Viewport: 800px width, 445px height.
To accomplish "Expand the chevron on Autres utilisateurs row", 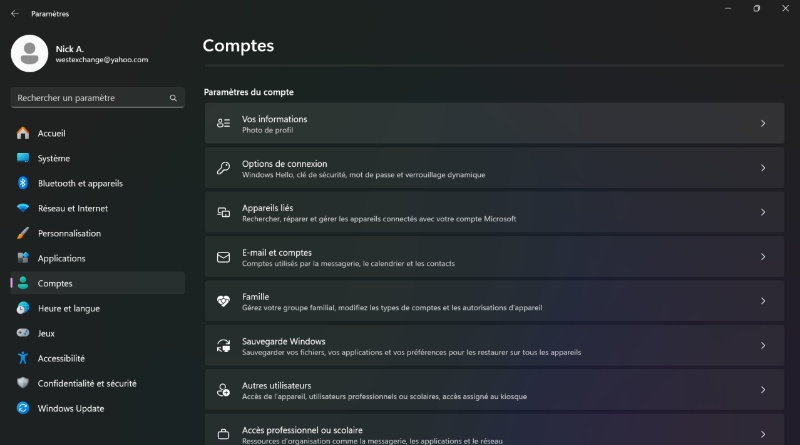I will pos(763,390).
